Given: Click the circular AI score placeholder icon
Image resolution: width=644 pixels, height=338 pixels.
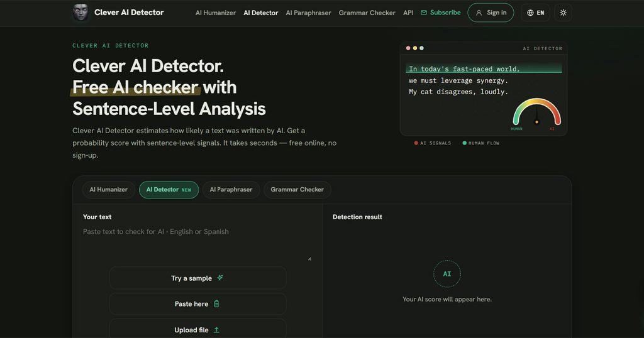Looking at the screenshot, I should pyautogui.click(x=447, y=274).
